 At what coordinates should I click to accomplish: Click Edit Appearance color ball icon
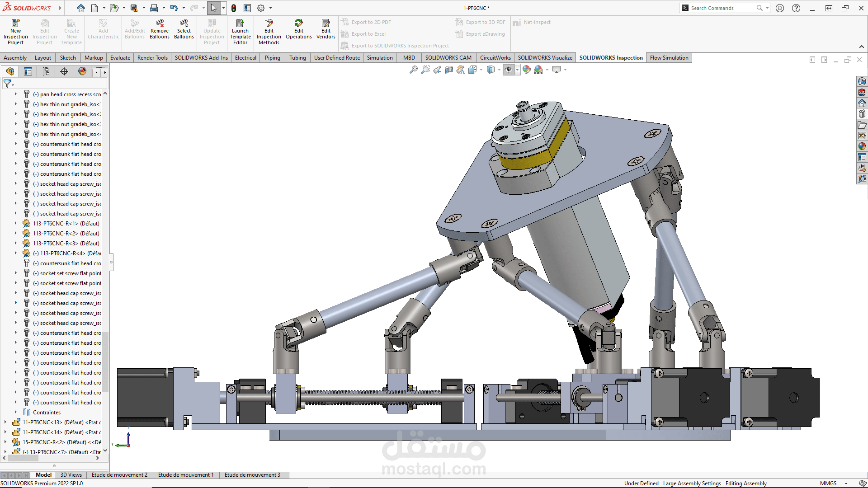[x=526, y=70]
